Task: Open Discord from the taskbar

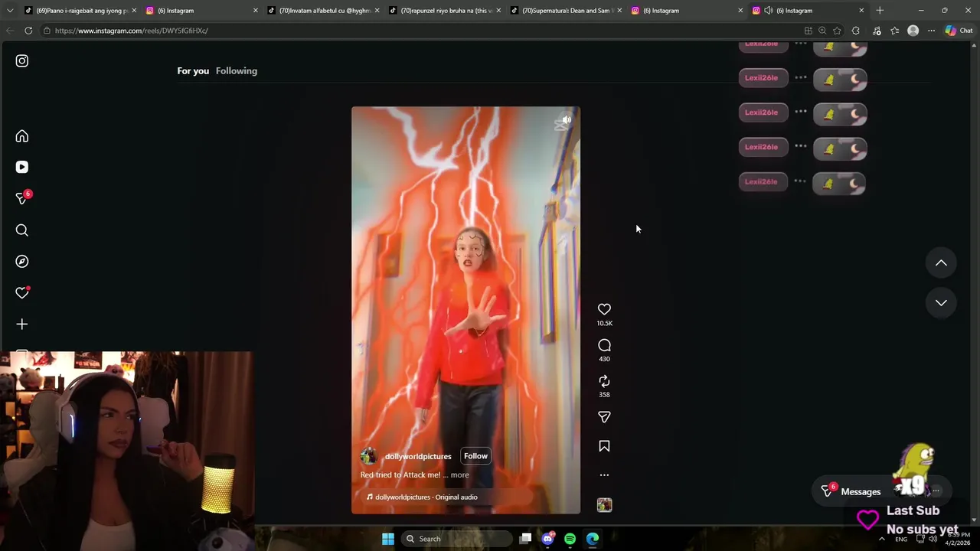Action: 547,539
